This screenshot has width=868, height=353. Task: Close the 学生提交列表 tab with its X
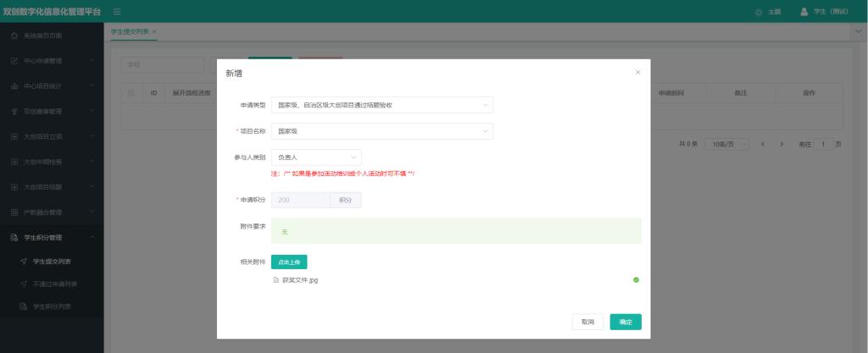click(x=154, y=31)
